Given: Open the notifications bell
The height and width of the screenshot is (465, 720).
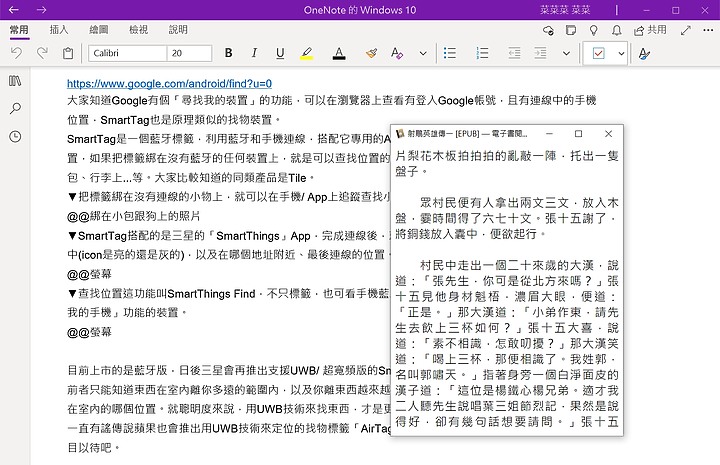Looking at the screenshot, I should 617,30.
